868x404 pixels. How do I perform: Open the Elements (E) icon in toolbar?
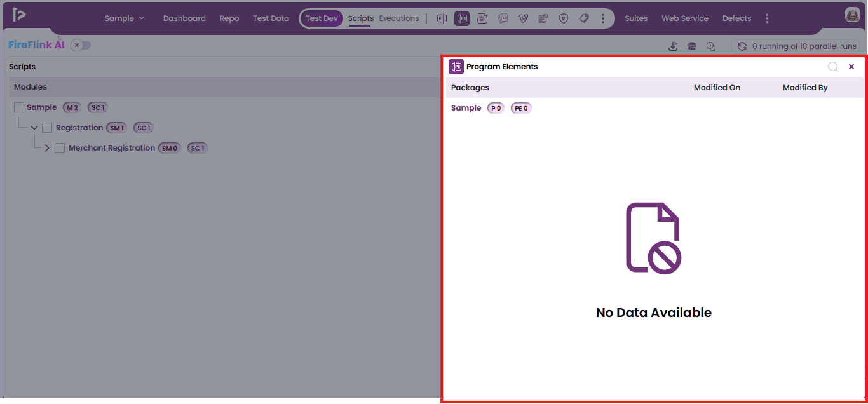pyautogui.click(x=442, y=18)
